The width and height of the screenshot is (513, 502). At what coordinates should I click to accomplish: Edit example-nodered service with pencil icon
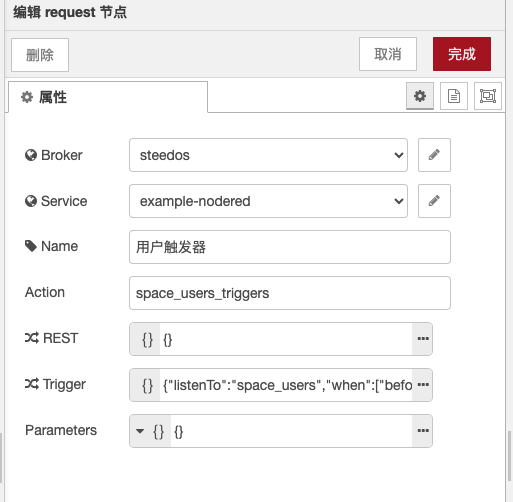point(434,201)
